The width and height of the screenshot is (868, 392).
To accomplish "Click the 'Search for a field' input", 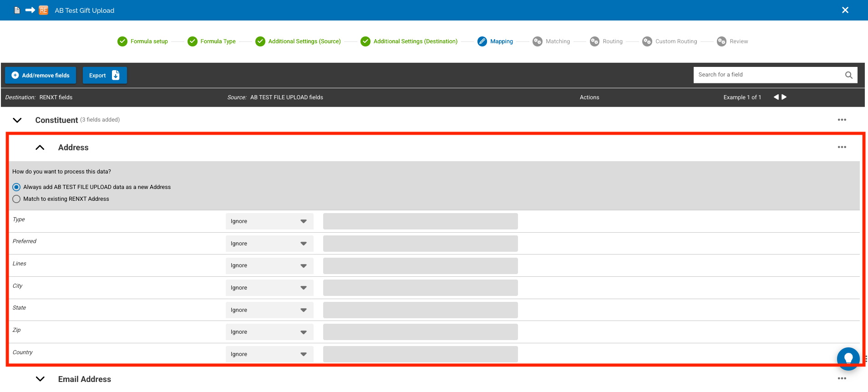I will (x=775, y=75).
